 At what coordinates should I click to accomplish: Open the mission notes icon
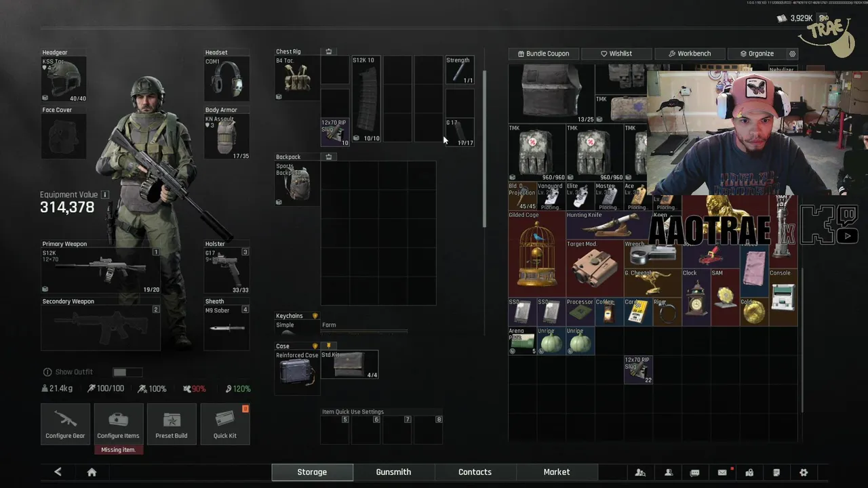tap(776, 472)
